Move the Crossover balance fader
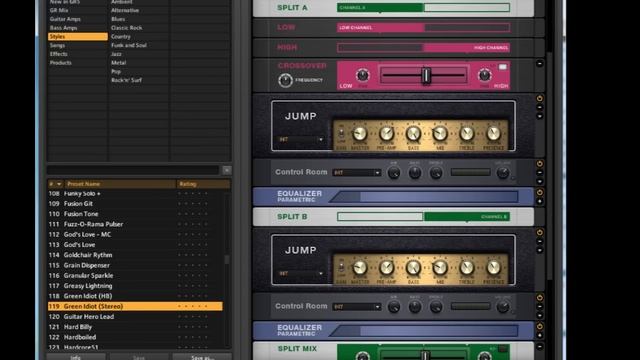The image size is (640, 360). pyautogui.click(x=426, y=75)
